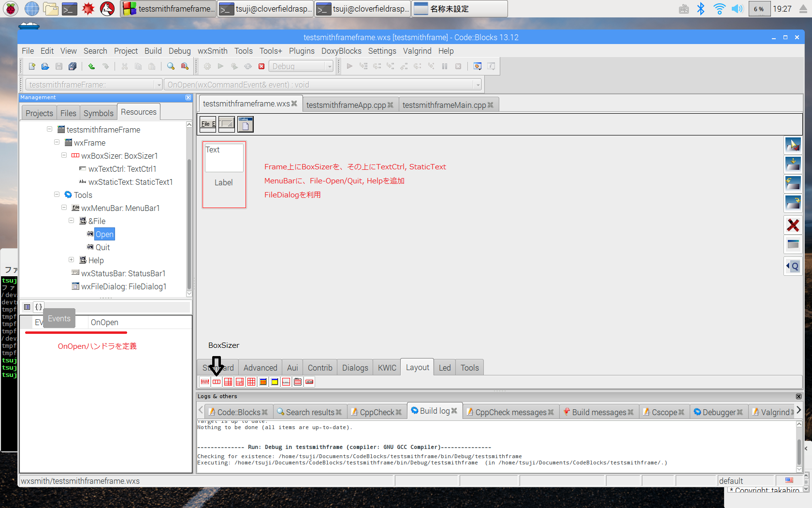Click the Replace toolbar icon
The height and width of the screenshot is (508, 812).
click(x=184, y=66)
